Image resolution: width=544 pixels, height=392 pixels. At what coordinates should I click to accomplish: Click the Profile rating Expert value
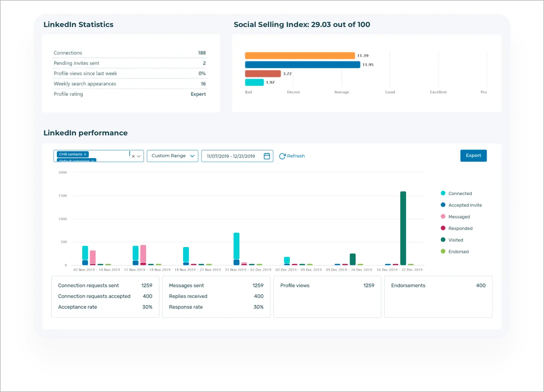tap(198, 94)
